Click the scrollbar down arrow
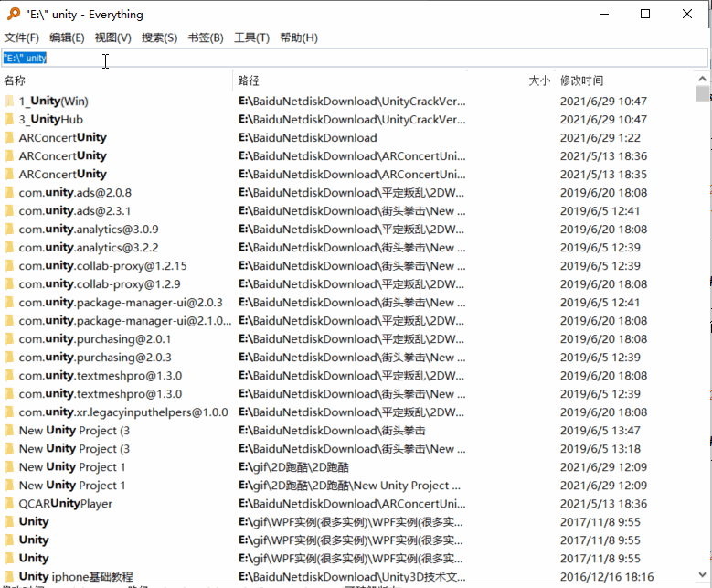 pyautogui.click(x=702, y=575)
